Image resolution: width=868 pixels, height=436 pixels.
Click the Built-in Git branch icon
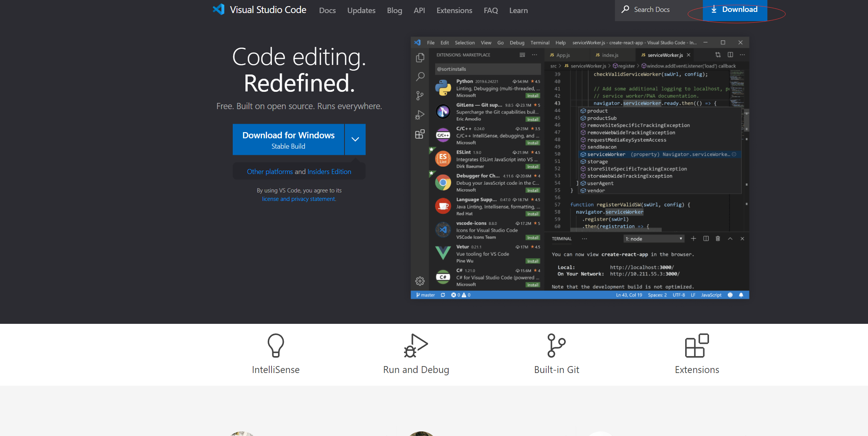[556, 345]
